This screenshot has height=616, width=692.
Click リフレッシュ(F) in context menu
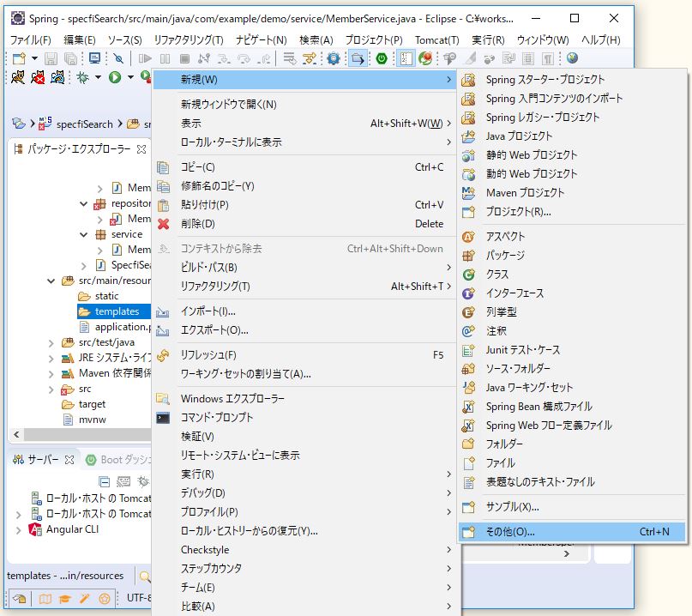click(304, 355)
